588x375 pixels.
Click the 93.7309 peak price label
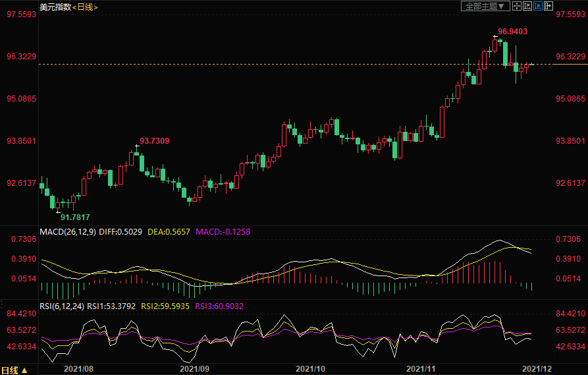point(155,141)
